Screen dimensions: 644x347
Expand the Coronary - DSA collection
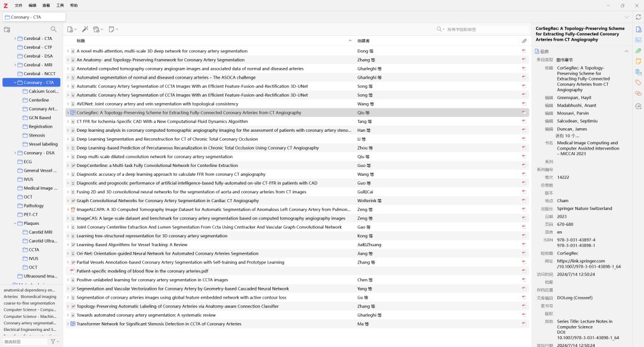15,153
